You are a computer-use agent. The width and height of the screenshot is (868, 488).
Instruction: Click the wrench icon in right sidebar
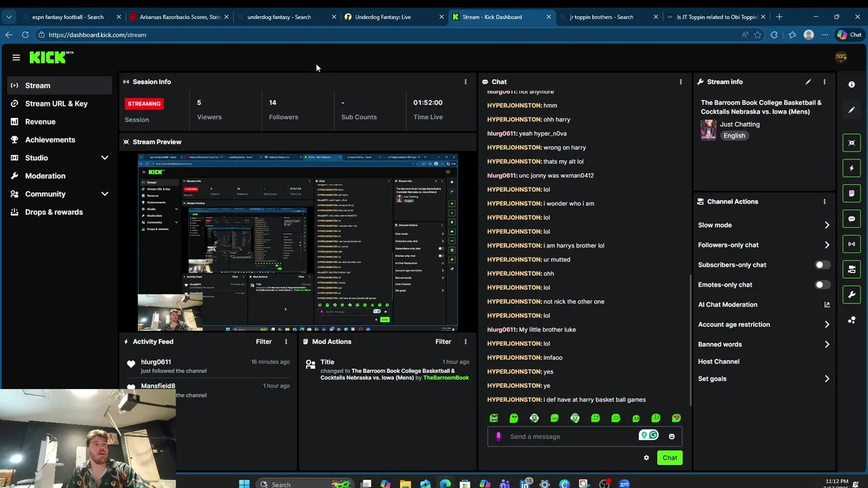852,295
